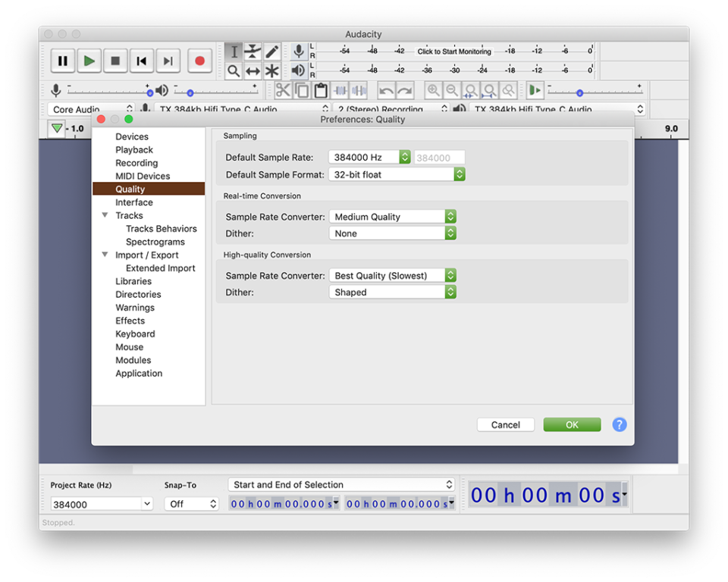Click the Copy icon in edit toolbar
728x582 pixels.
point(302,90)
